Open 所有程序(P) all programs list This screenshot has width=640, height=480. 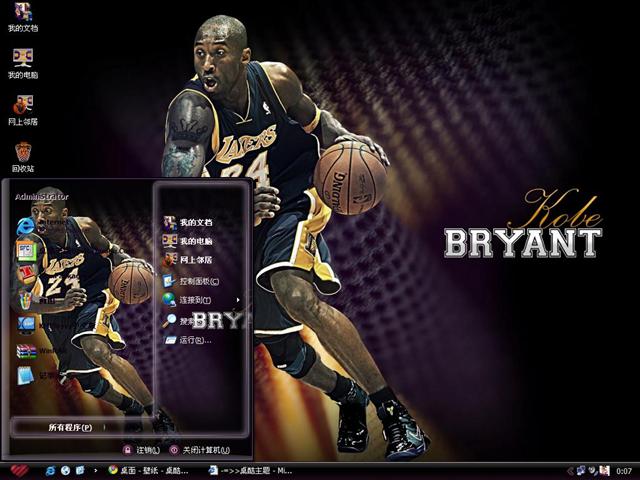pyautogui.click(x=70, y=427)
